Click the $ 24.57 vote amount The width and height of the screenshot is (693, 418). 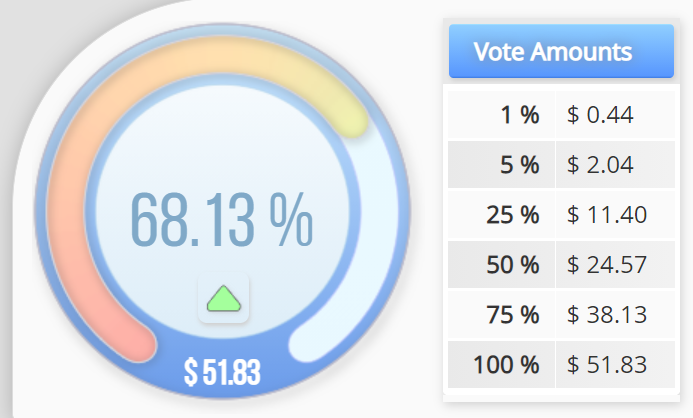[x=606, y=264]
